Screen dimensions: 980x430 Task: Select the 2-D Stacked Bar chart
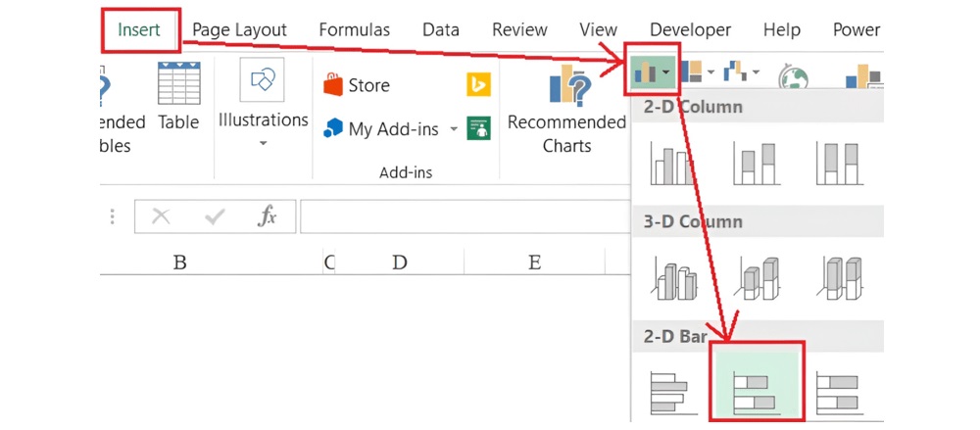757,386
